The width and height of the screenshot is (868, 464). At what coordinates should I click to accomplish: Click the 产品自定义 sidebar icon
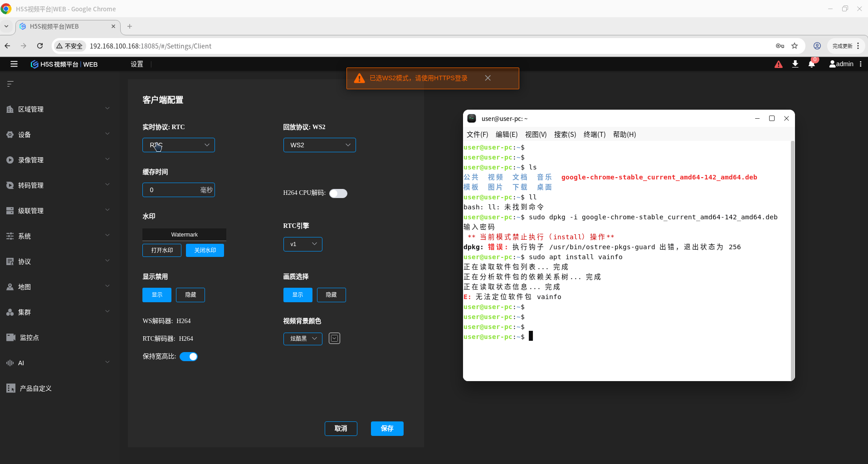tap(11, 388)
